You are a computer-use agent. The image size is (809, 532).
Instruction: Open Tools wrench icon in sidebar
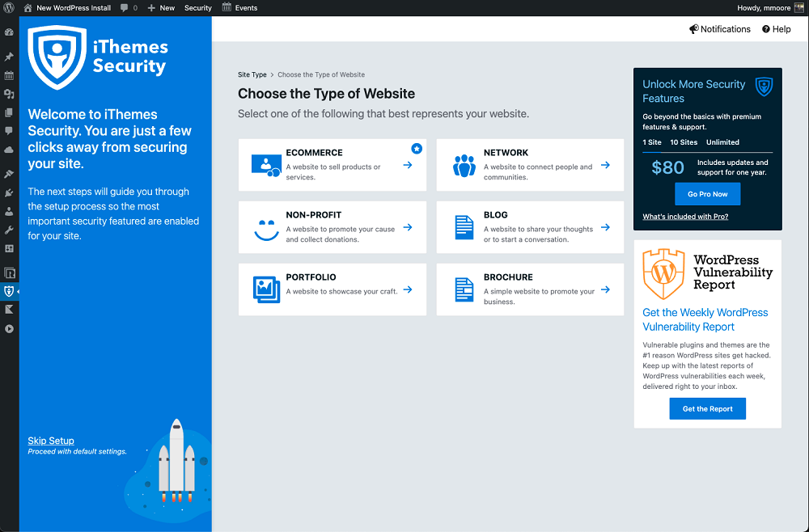(9, 230)
